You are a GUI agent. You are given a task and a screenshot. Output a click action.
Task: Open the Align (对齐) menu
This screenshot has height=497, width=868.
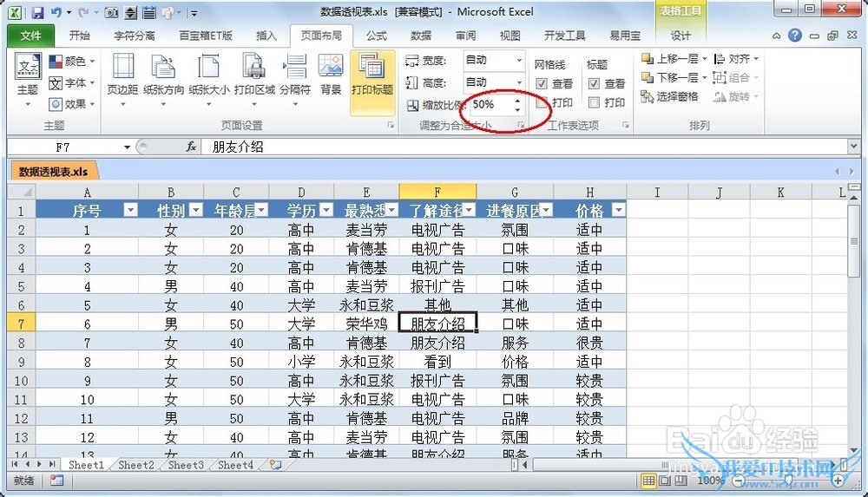point(736,58)
